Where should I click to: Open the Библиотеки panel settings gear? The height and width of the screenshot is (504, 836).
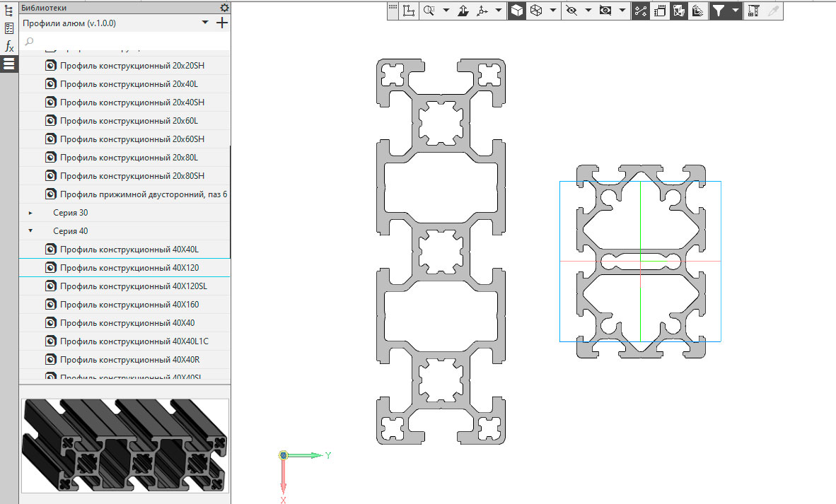click(224, 8)
